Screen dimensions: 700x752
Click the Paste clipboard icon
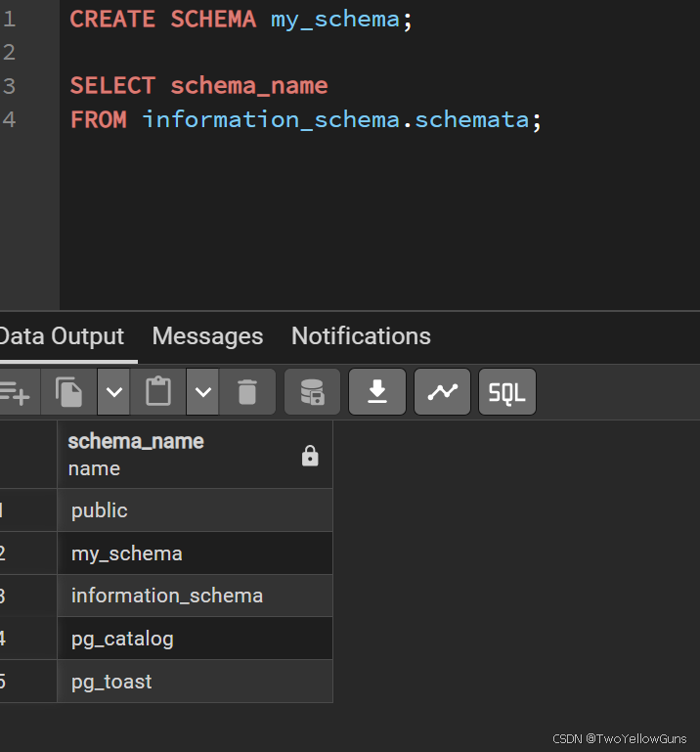pyautogui.click(x=158, y=392)
